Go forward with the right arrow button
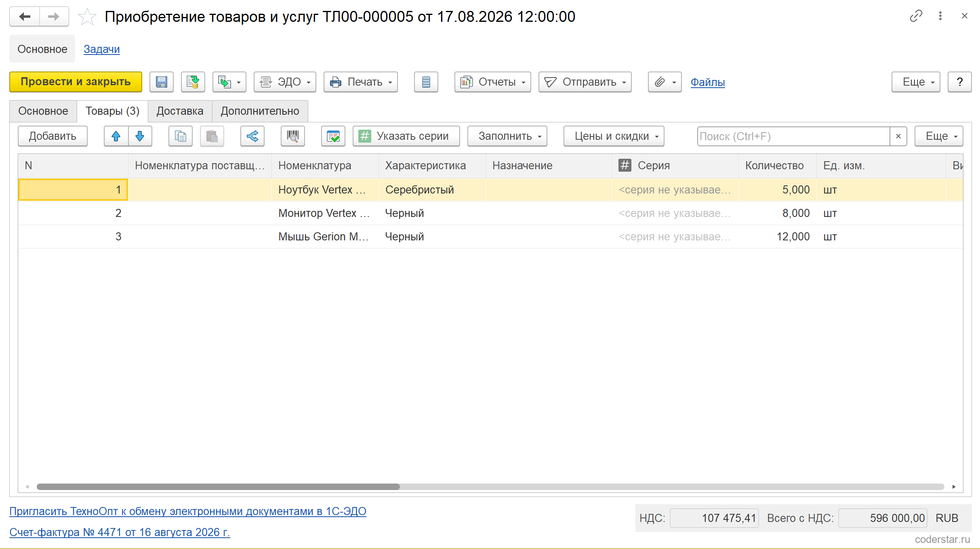This screenshot has height=549, width=980. click(54, 17)
